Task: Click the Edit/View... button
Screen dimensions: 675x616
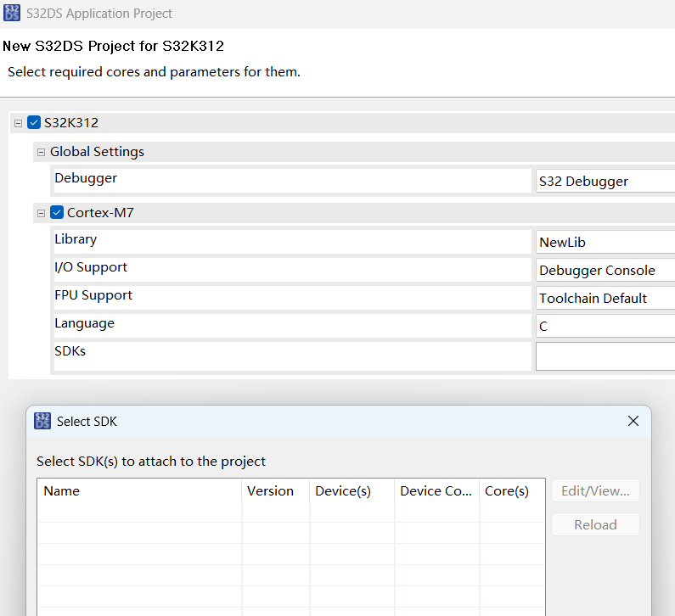Action: (x=595, y=490)
